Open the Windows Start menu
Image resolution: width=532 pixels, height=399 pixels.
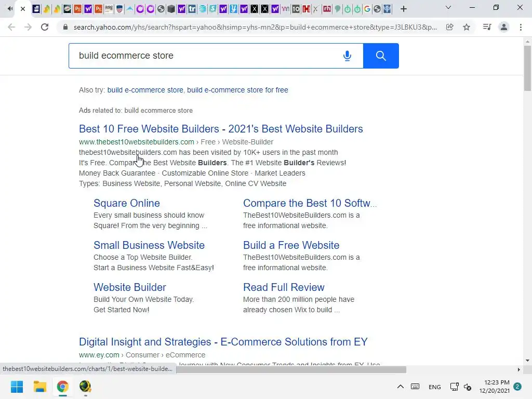17,387
